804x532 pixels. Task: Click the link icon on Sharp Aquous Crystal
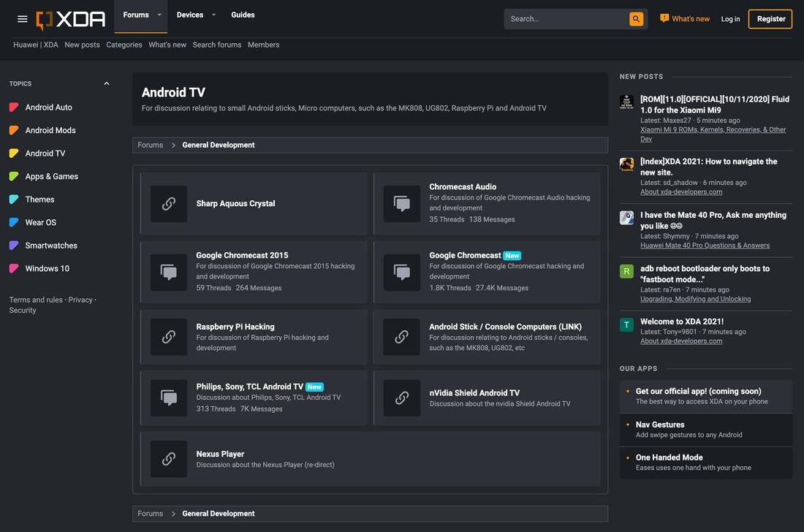click(168, 204)
